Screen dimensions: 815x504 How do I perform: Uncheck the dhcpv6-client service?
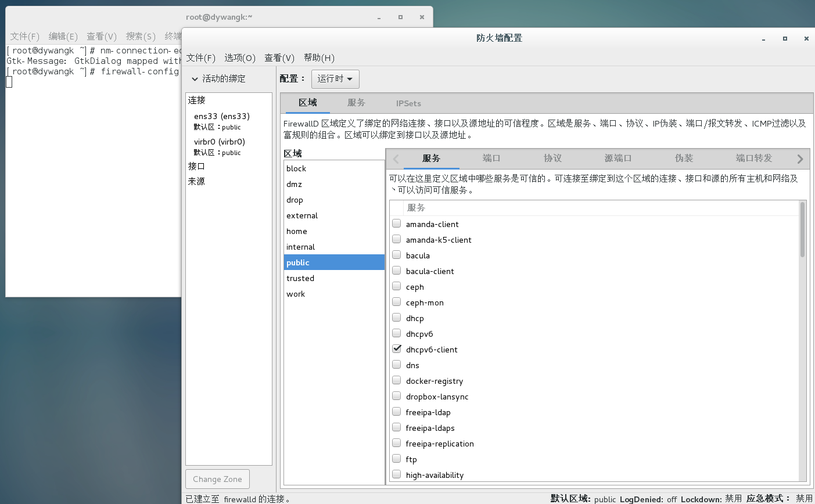pyautogui.click(x=397, y=349)
